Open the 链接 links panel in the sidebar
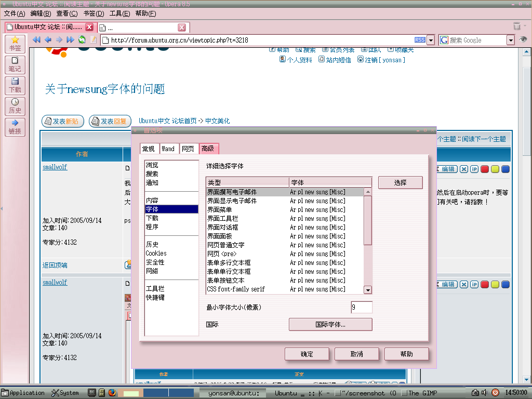The width and height of the screenshot is (532, 399). tap(15, 127)
